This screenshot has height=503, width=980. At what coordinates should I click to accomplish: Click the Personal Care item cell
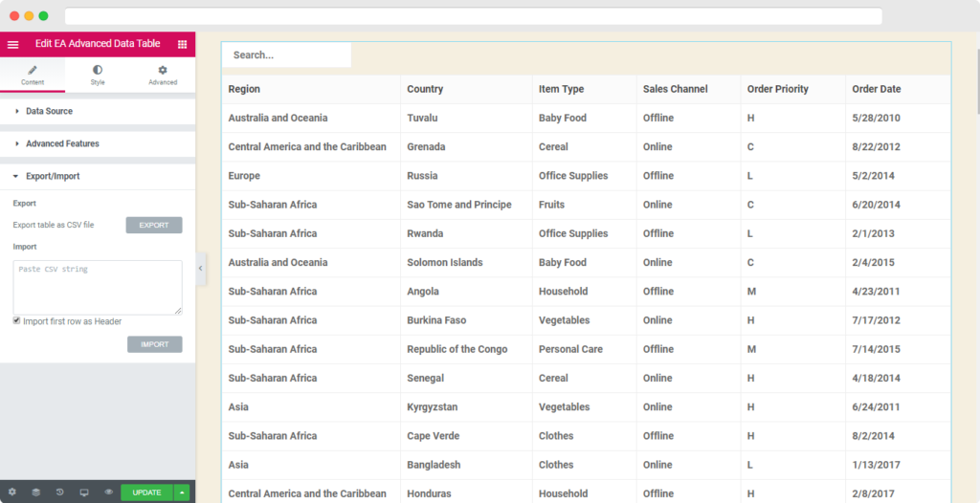[585, 349]
